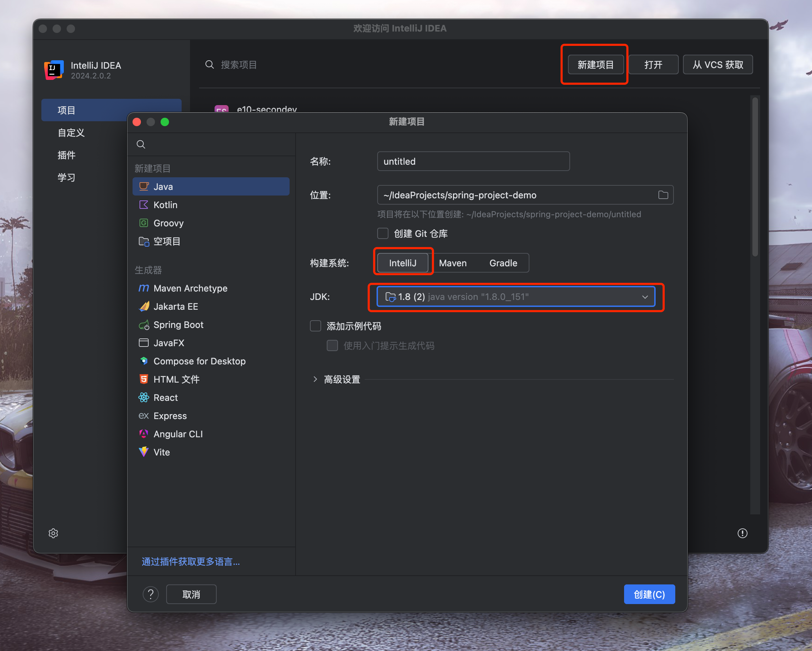Image resolution: width=812 pixels, height=651 pixels.
Task: Open the e10-secondev recent project
Action: [267, 109]
